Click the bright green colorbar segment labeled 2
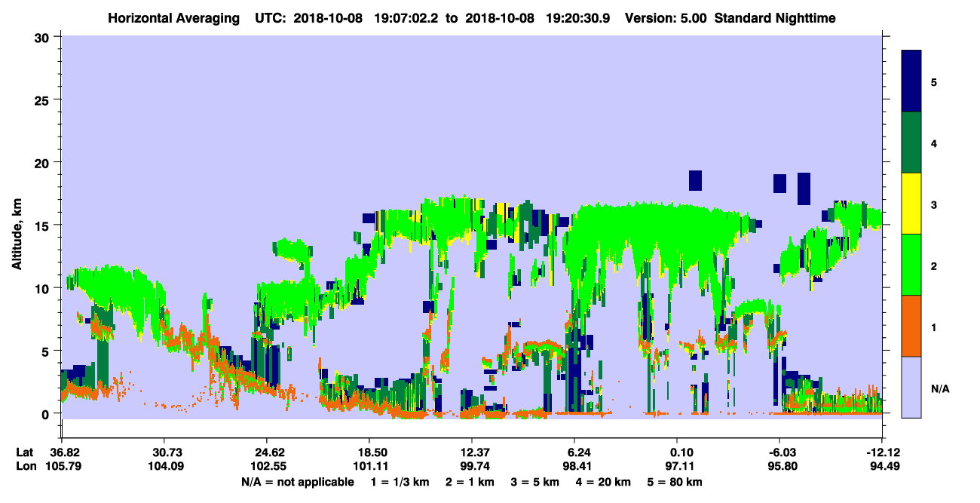980x503 pixels. [911, 265]
